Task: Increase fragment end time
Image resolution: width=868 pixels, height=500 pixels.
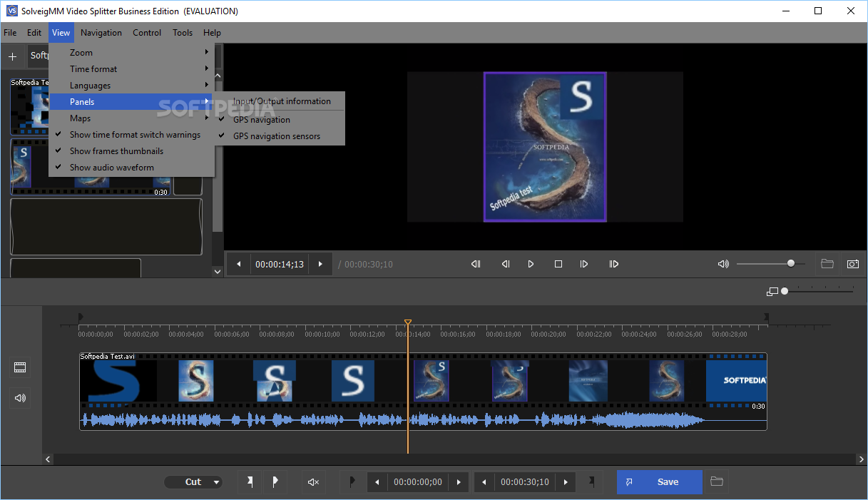Action: tap(566, 482)
